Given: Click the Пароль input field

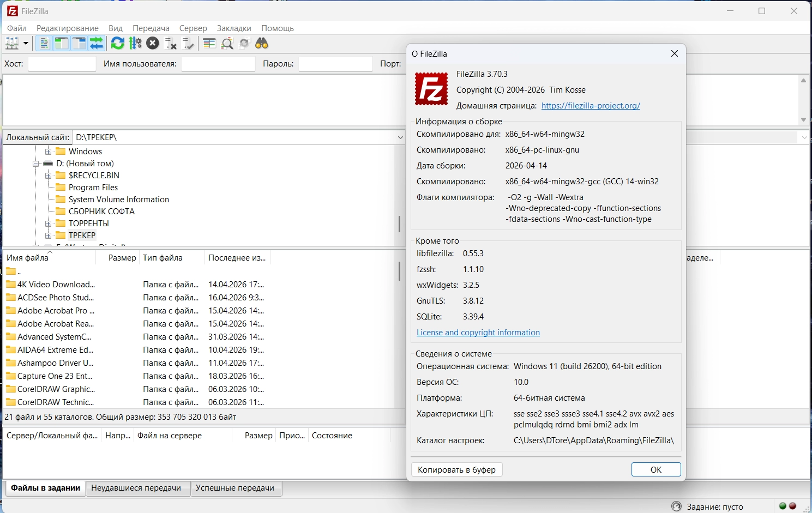Looking at the screenshot, I should coord(335,64).
